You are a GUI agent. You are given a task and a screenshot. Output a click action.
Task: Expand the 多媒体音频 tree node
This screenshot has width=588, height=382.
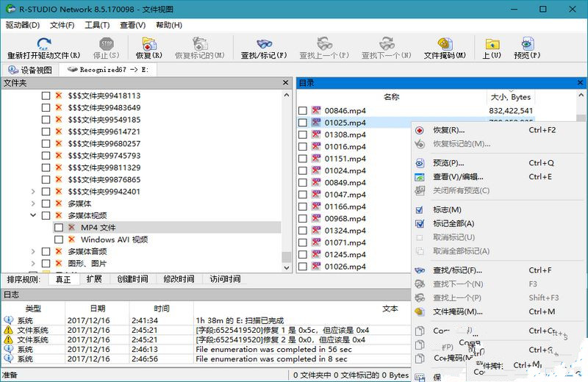(33, 251)
